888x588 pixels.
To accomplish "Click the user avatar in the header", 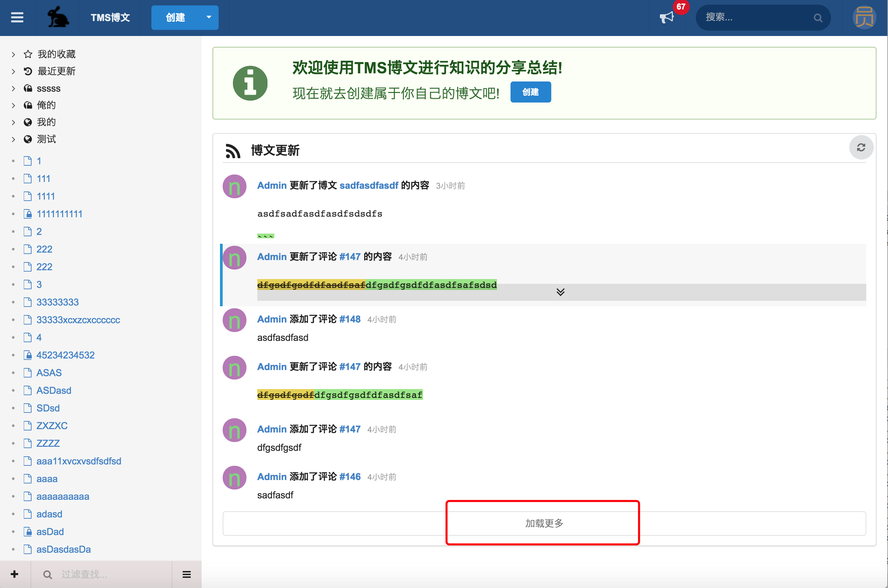I will coord(864,17).
